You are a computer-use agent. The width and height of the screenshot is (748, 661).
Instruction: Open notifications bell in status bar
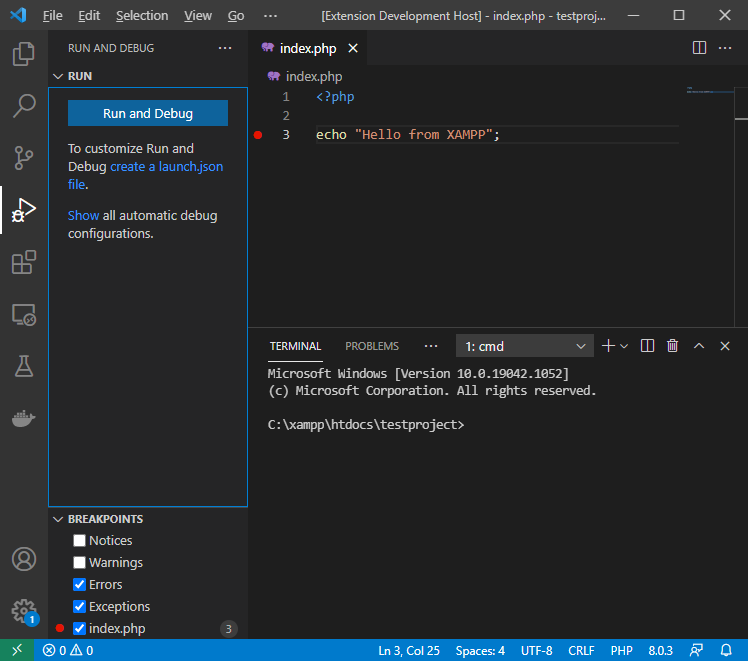pos(726,650)
